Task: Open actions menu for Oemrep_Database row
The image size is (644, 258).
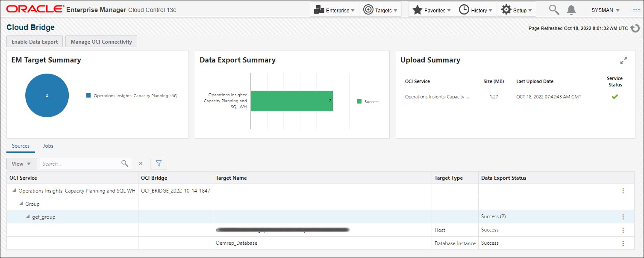Action: (x=623, y=243)
